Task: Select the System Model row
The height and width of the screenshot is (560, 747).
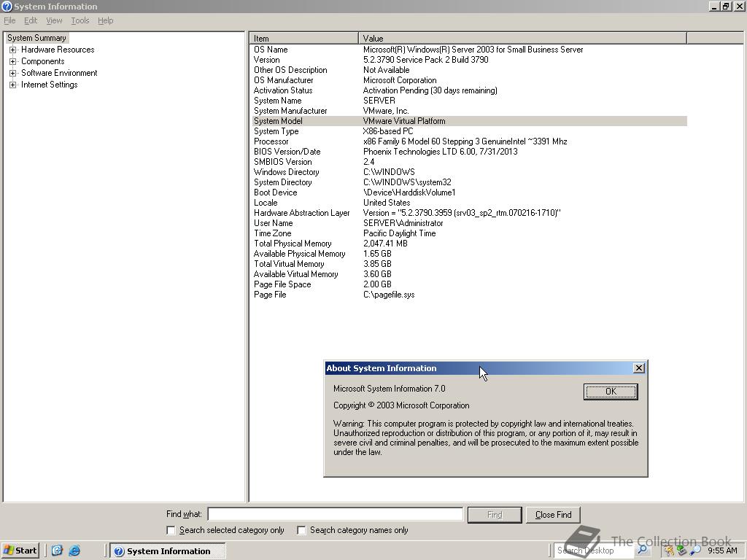Action: (469, 121)
